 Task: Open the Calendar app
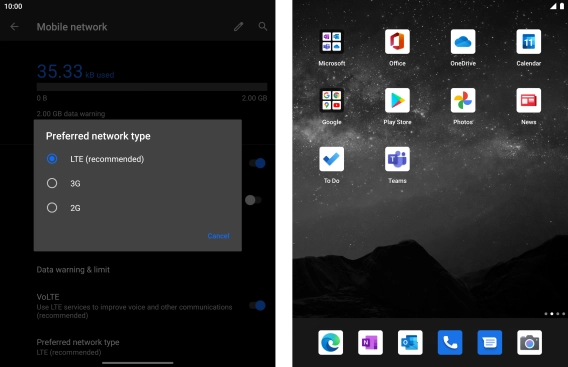(529, 42)
